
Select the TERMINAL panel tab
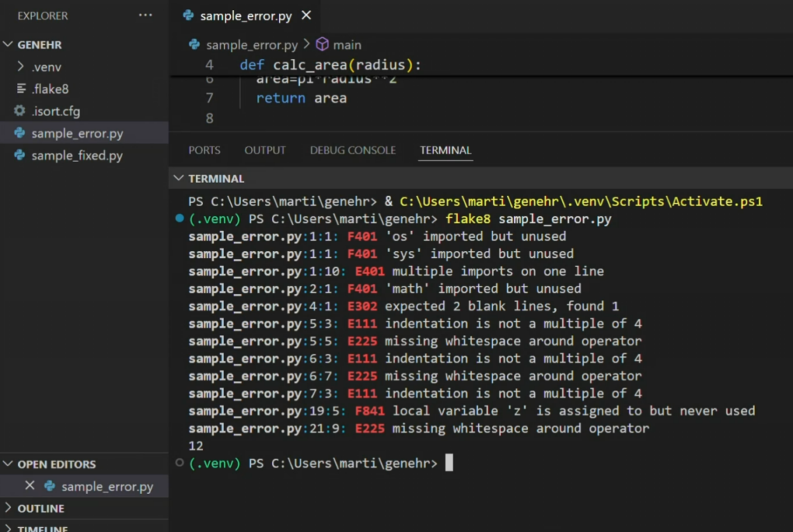(445, 150)
